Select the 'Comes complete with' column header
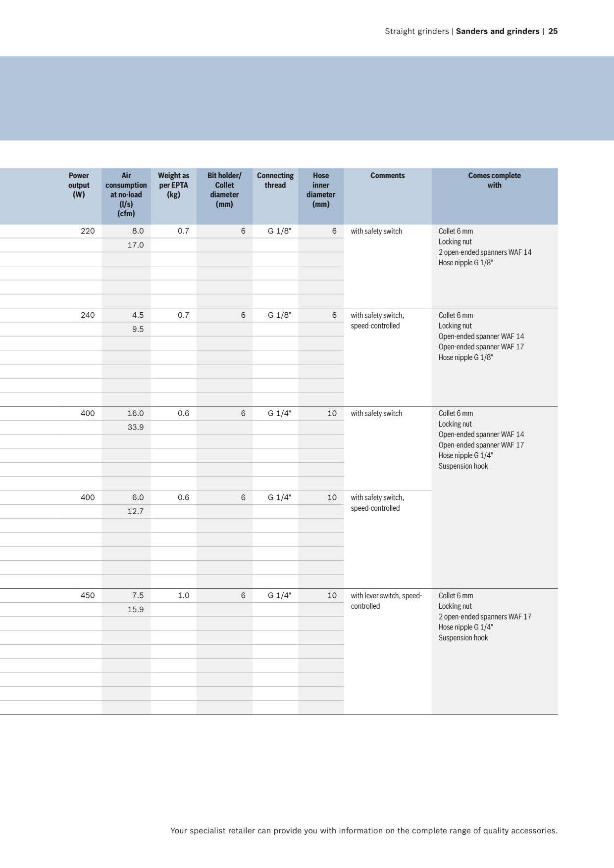Image resolution: width=614 pixels, height=868 pixels. coord(494,180)
